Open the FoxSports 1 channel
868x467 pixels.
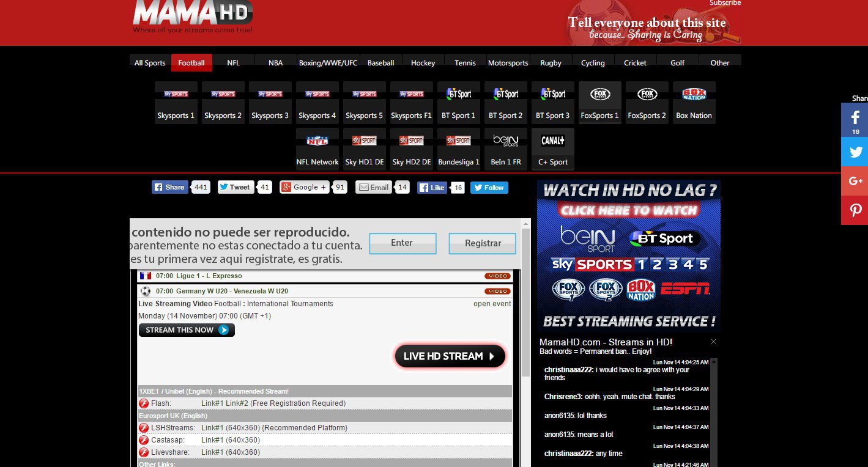tap(599, 103)
